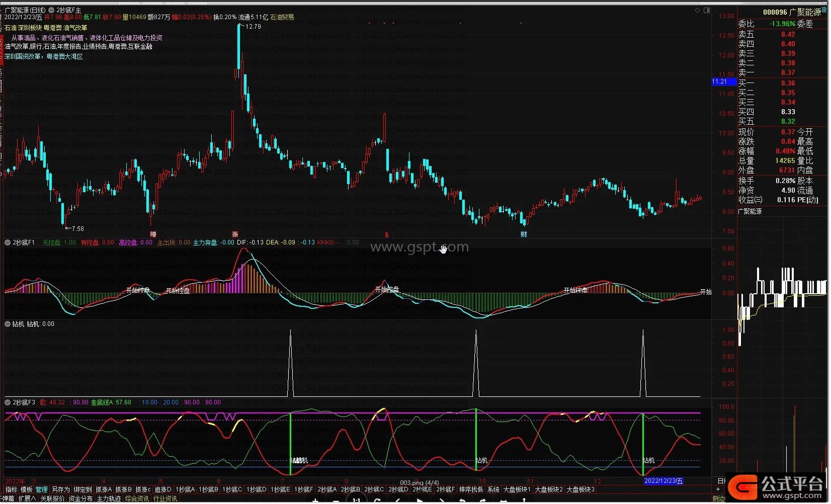Open 综合资讯 in the bottom row
The width and height of the screenshot is (831, 504).
(x=137, y=499)
